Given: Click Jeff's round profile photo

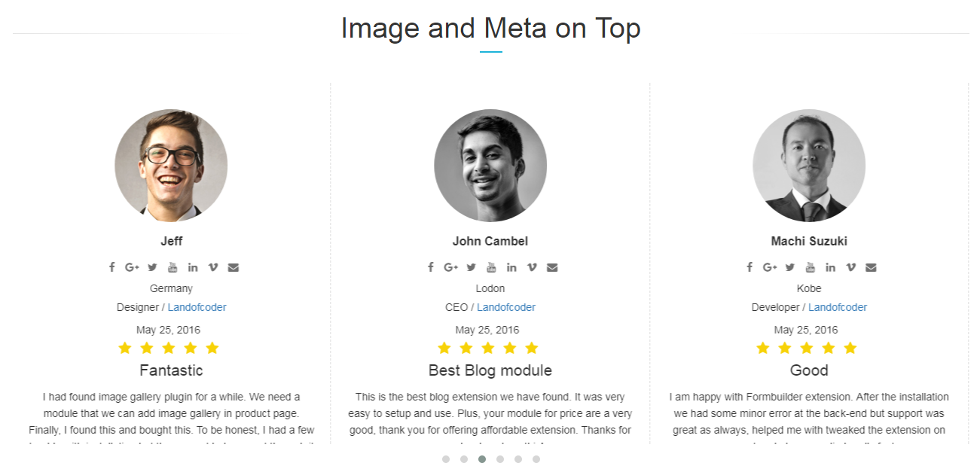Looking at the screenshot, I should pos(171,166).
